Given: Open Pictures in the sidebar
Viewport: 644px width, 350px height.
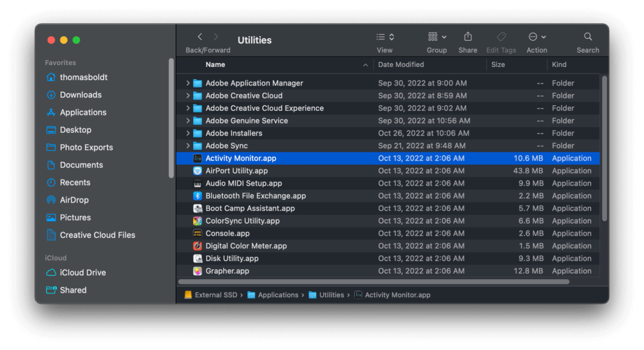Looking at the screenshot, I should (69, 218).
